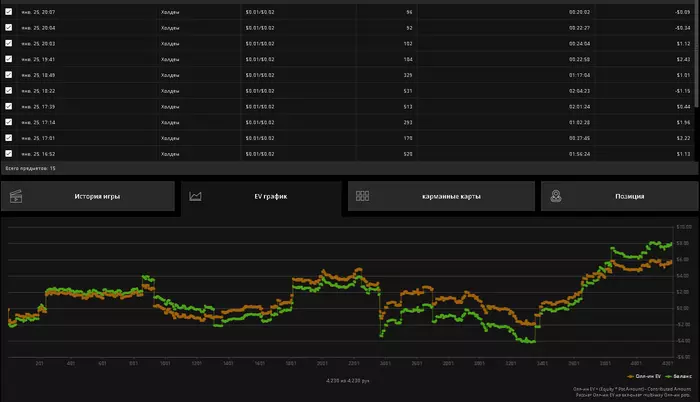This screenshot has width=700, height=402.
Task: Select date cell янв. 25, 19:41
Action: [38, 59]
